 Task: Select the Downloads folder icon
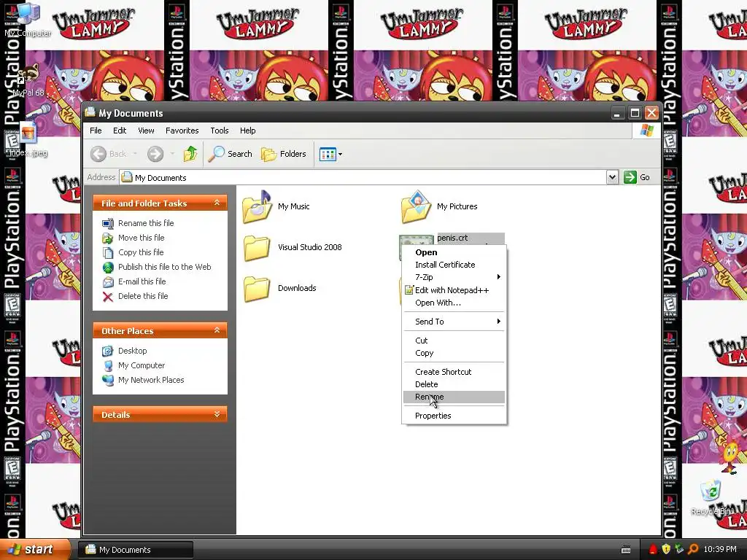[258, 289]
